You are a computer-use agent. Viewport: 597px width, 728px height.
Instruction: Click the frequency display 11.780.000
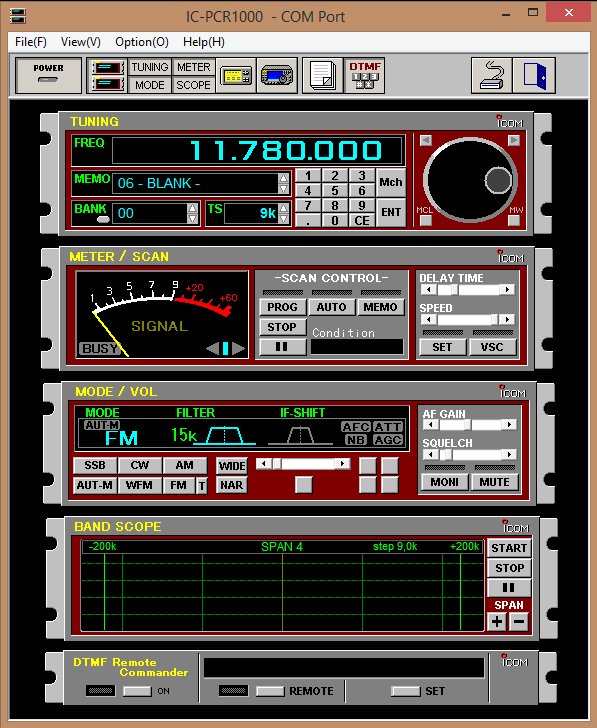(258, 150)
